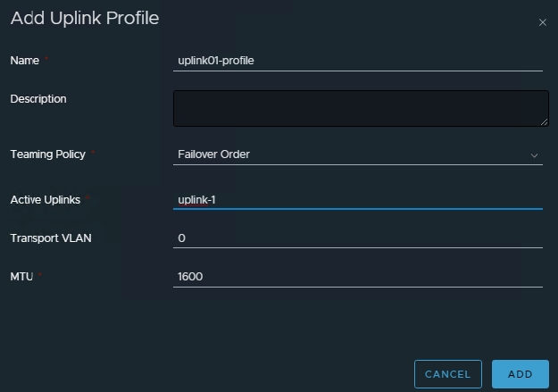Click the Add Uplink Profile dialog title
The height and width of the screenshot is (392, 558).
point(85,20)
